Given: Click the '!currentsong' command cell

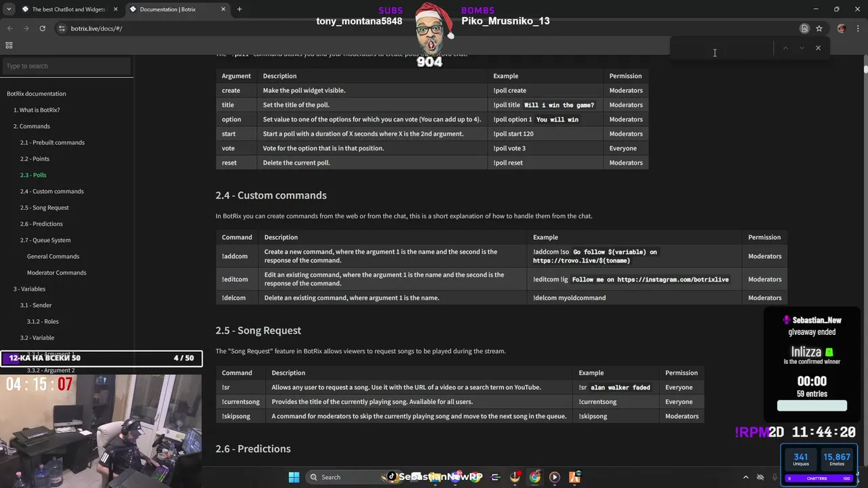Looking at the screenshot, I should 241,402.
